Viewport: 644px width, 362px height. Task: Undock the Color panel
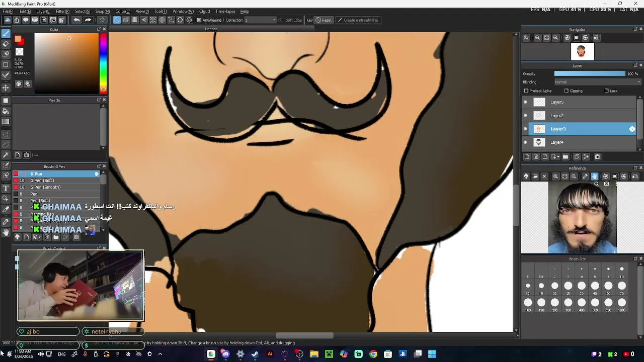(99, 29)
